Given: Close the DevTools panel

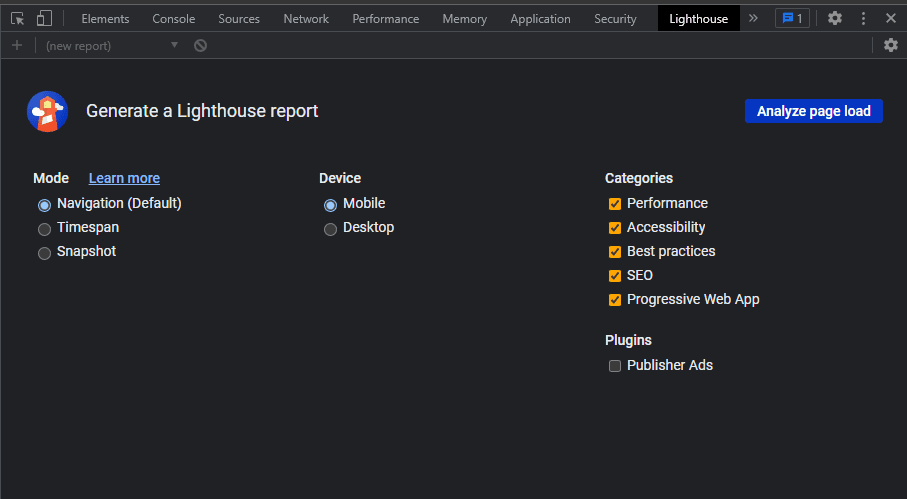Looking at the screenshot, I should (891, 19).
